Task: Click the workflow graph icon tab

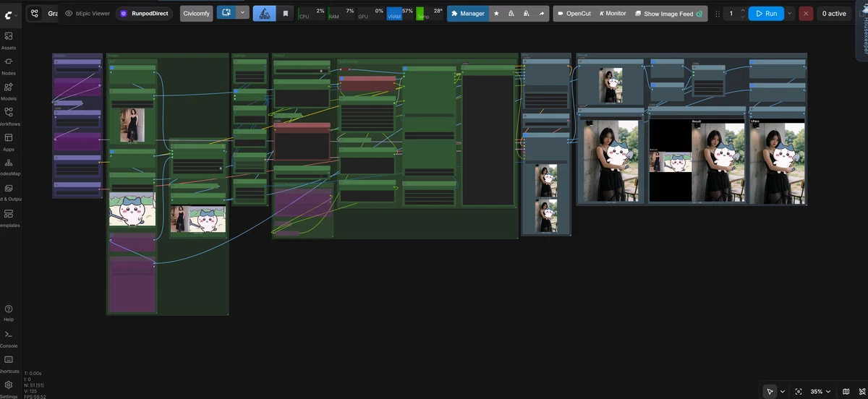Action: click(35, 14)
